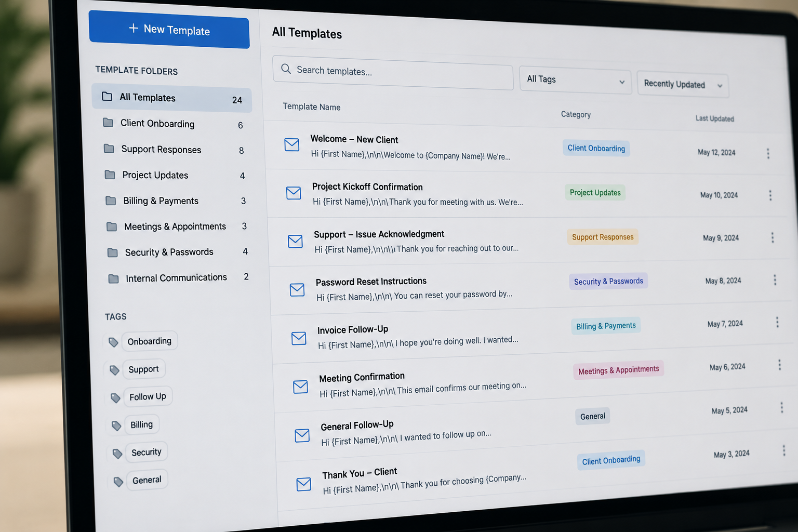Click envelope icon for Support – Issue Acknowledgment
Screen dimensions: 798x532
click(x=295, y=241)
